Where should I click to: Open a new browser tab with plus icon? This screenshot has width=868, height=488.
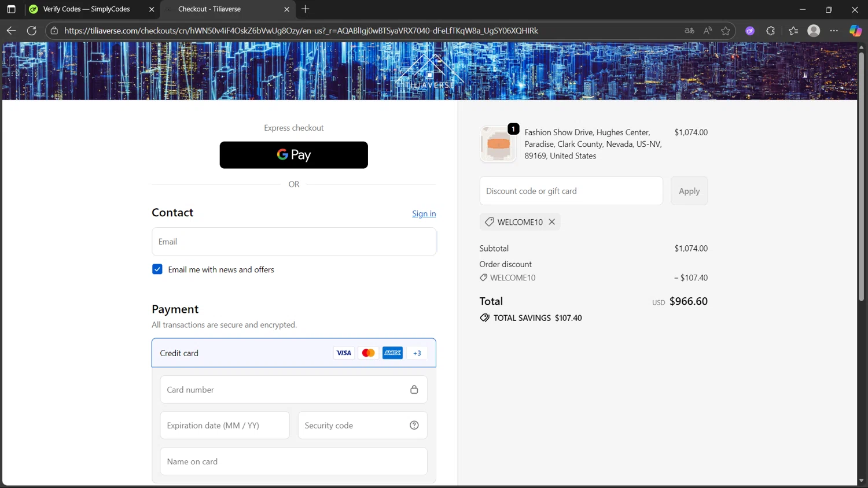[306, 9]
